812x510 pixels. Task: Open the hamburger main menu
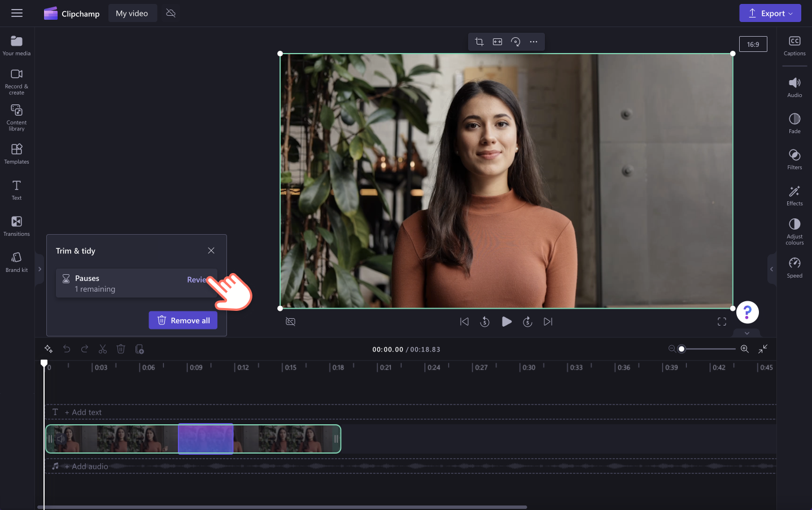[17, 13]
